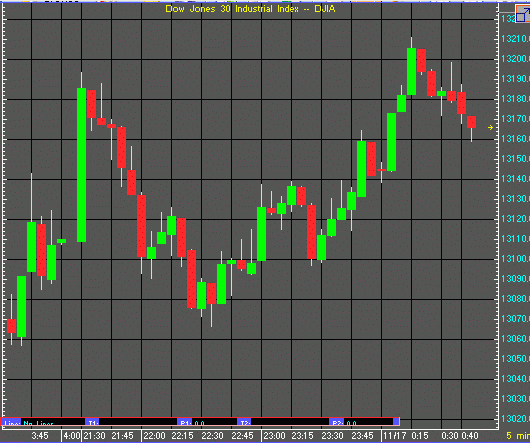Click the expand chart icon in top-right corner
This screenshot has width=530, height=443.
click(x=523, y=14)
